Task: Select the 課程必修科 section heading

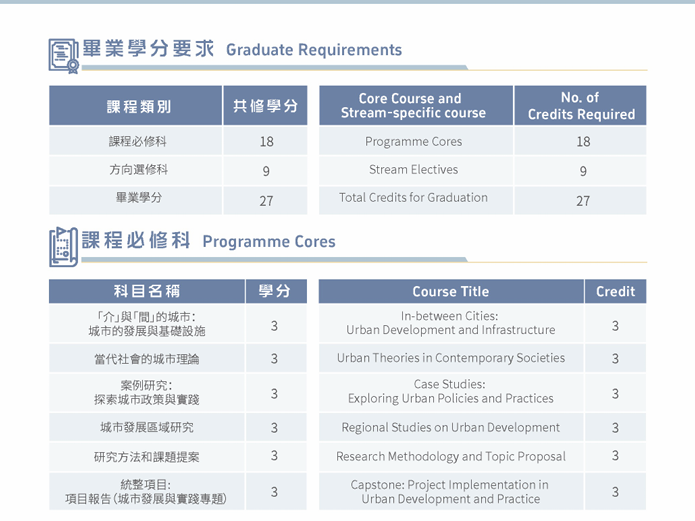Action: coord(136,240)
